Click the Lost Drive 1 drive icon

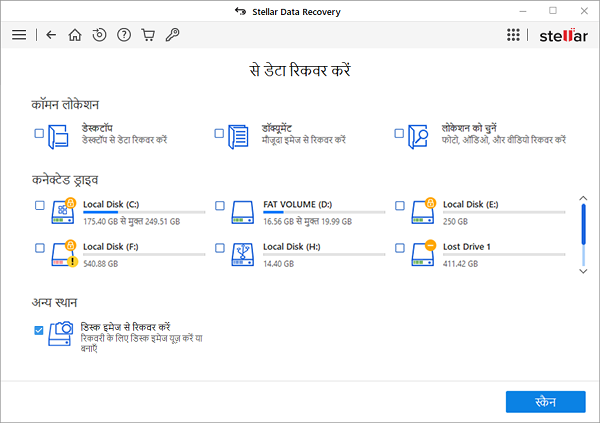pyautogui.click(x=423, y=253)
